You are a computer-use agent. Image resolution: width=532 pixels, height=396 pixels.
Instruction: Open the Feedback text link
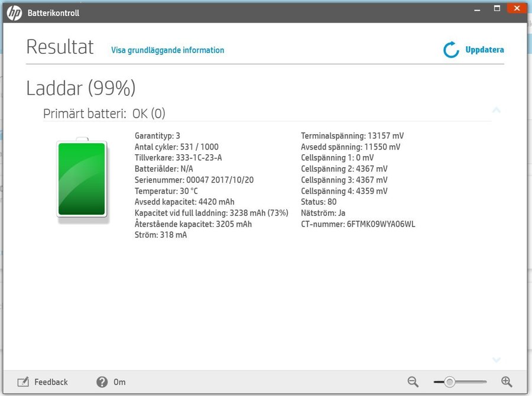point(51,382)
